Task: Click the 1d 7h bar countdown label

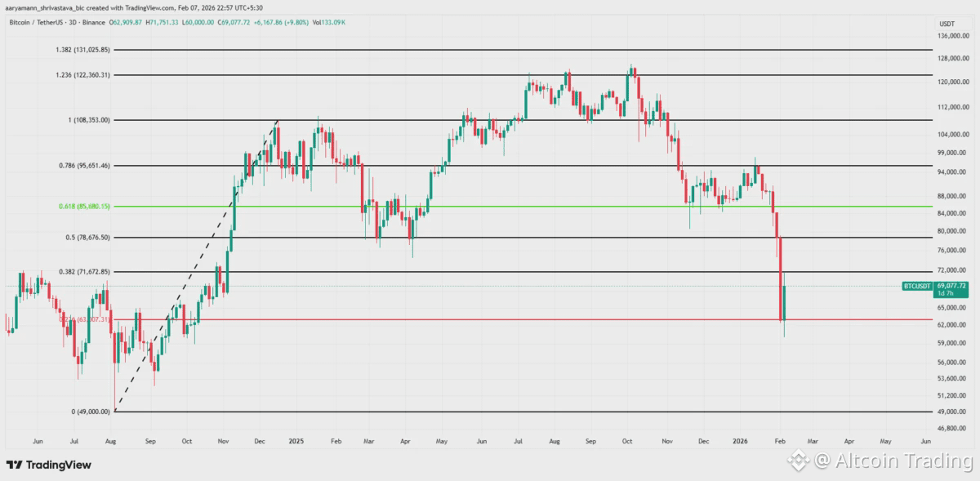Action: 945,293
